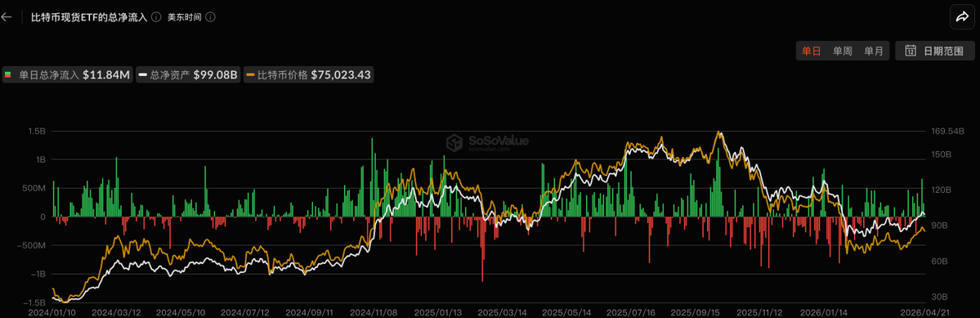This screenshot has width=980, height=318.
Task: Click the 2025/11/12 x-axis date
Action: click(x=758, y=311)
